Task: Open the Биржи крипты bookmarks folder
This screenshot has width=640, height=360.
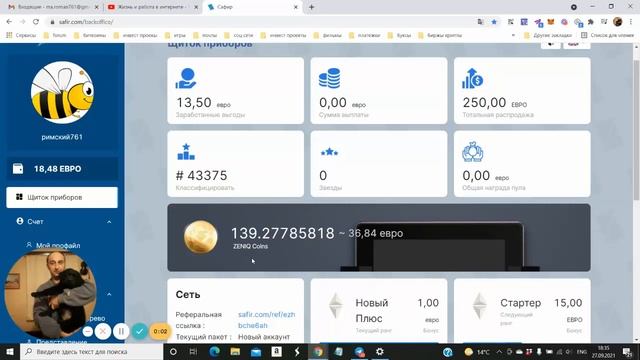Action: (440, 36)
